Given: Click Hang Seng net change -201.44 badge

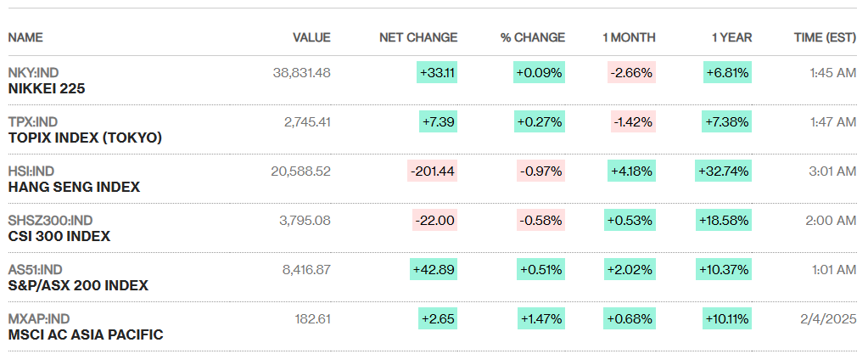Looking at the screenshot, I should pos(432,171).
